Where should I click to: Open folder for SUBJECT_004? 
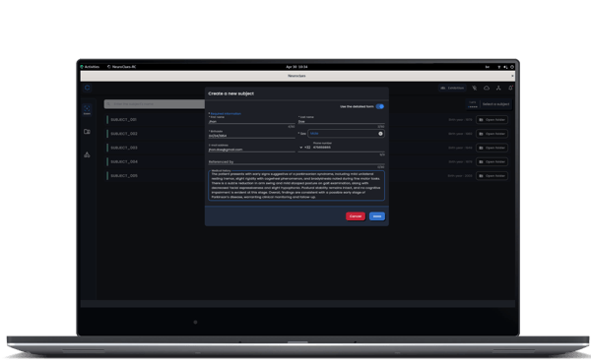coord(492,161)
